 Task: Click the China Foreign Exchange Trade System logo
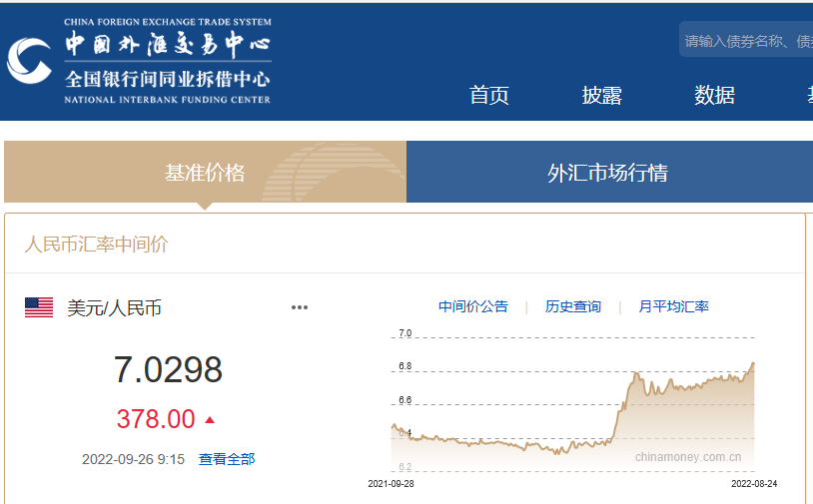(x=139, y=61)
